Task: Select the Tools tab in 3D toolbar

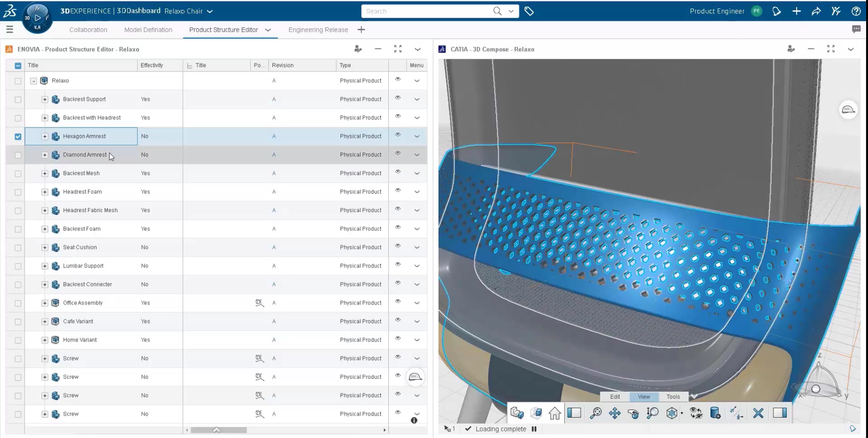Action: 673,397
